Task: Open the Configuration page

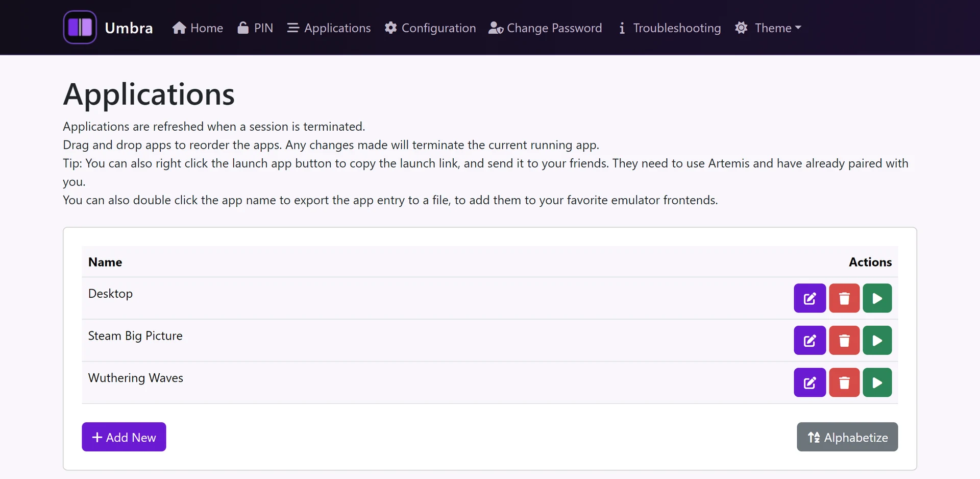Action: coord(430,28)
